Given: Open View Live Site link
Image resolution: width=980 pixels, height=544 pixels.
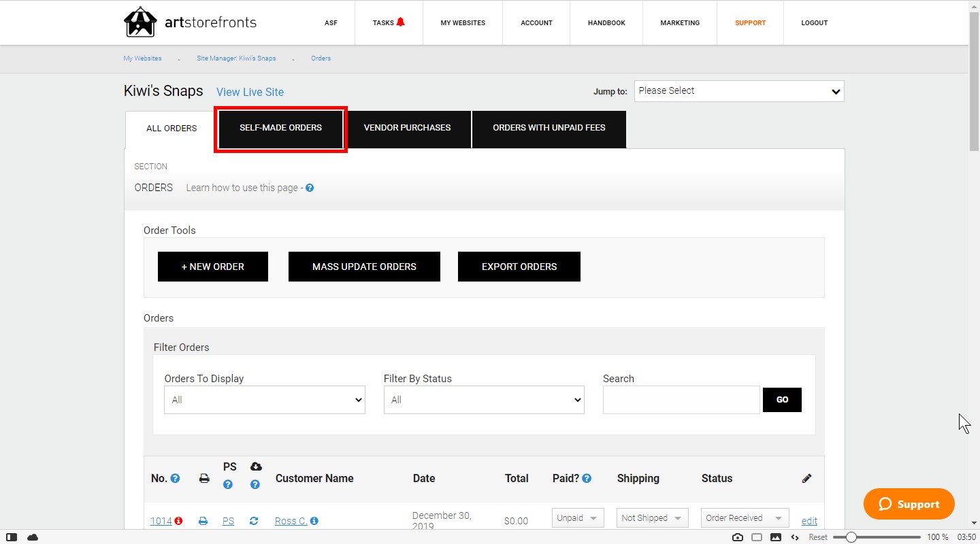Looking at the screenshot, I should (250, 92).
